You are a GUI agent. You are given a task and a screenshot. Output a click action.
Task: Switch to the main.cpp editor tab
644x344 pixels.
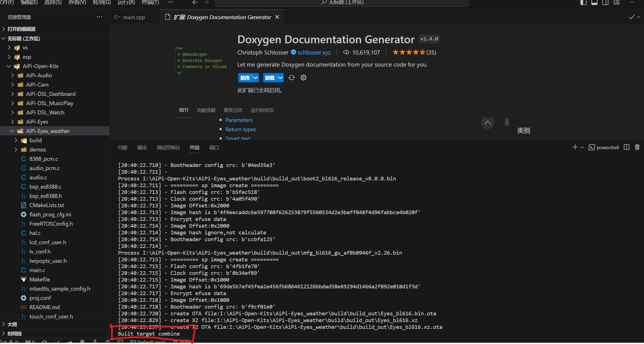click(x=134, y=17)
